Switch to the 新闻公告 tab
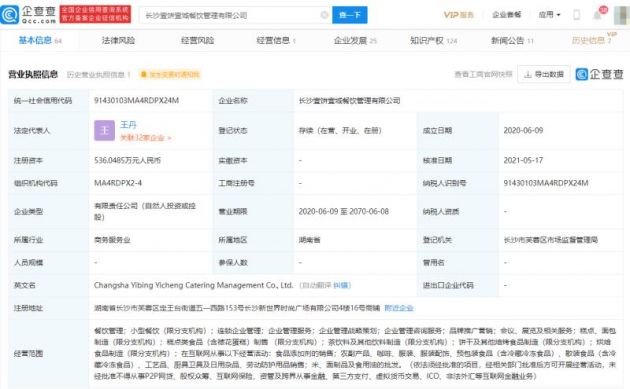 point(512,40)
